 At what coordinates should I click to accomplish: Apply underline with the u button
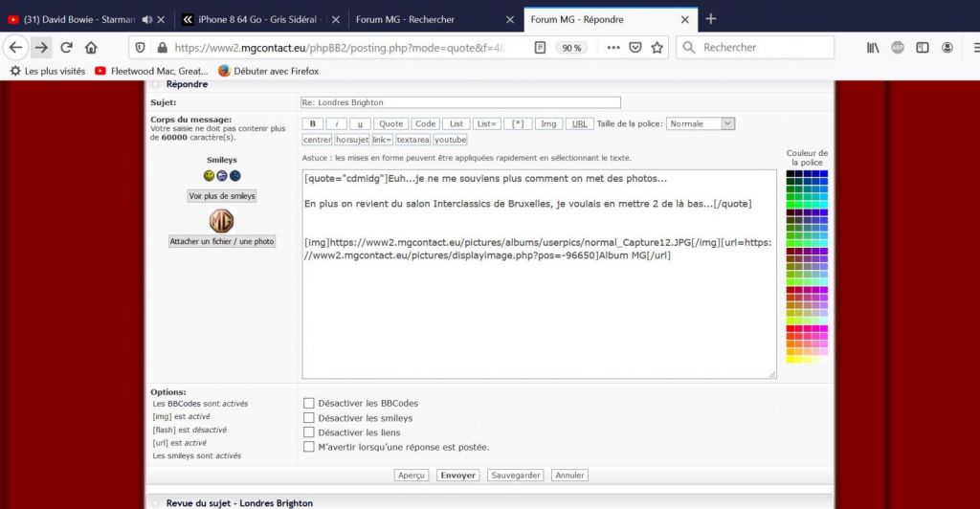click(x=360, y=123)
